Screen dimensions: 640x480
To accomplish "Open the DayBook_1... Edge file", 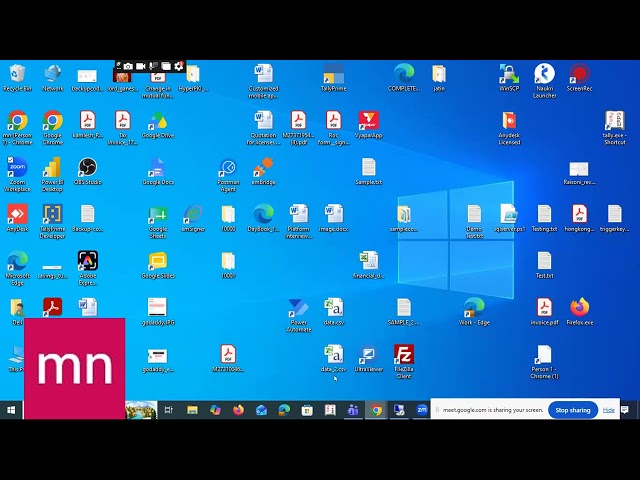I will [x=263, y=218].
